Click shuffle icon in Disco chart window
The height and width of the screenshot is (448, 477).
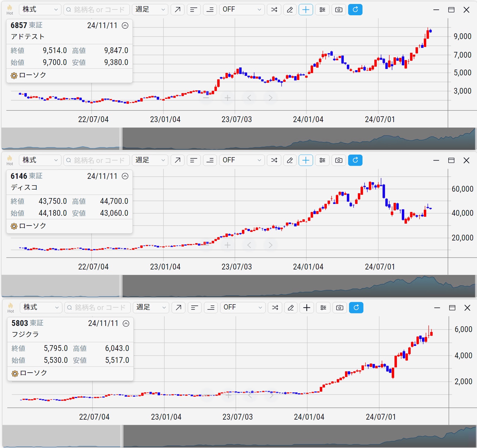point(274,160)
